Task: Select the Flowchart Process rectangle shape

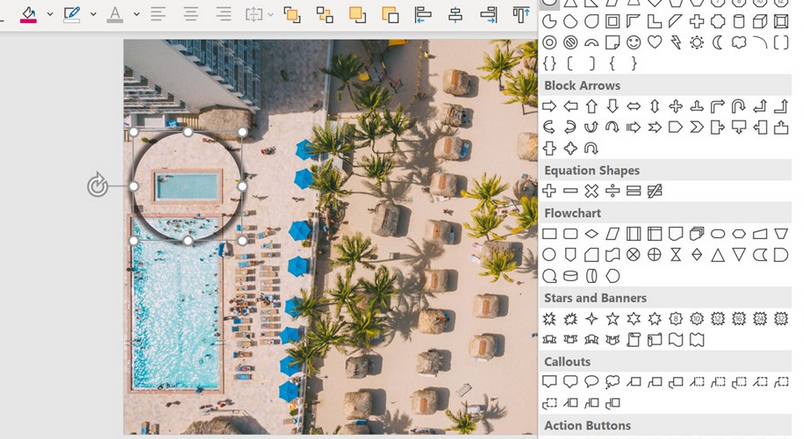Action: click(x=549, y=234)
